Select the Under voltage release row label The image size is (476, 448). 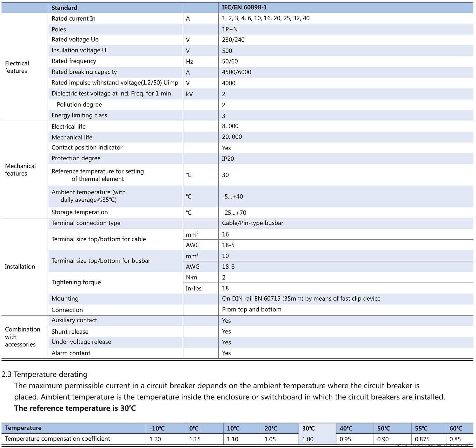(x=81, y=342)
